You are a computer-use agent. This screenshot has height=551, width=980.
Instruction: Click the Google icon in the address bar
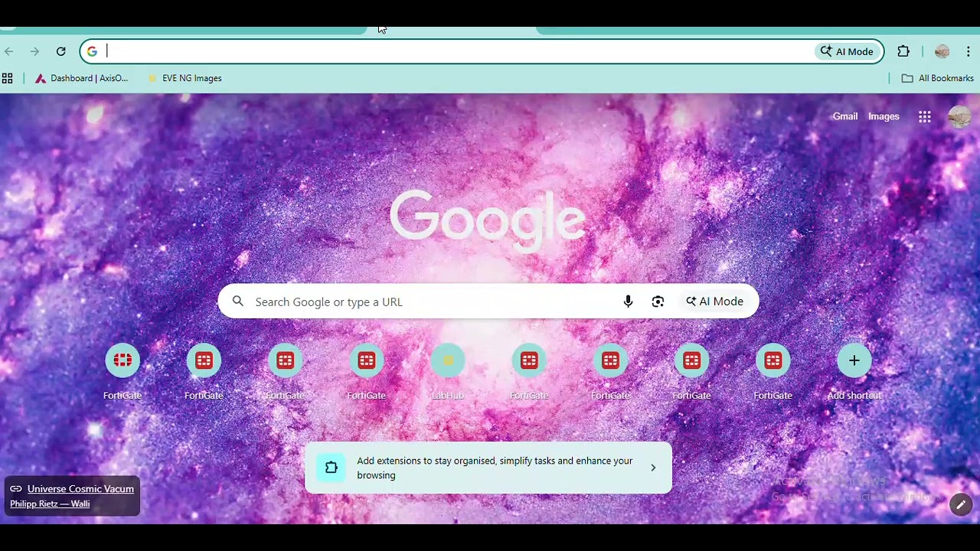coord(92,51)
